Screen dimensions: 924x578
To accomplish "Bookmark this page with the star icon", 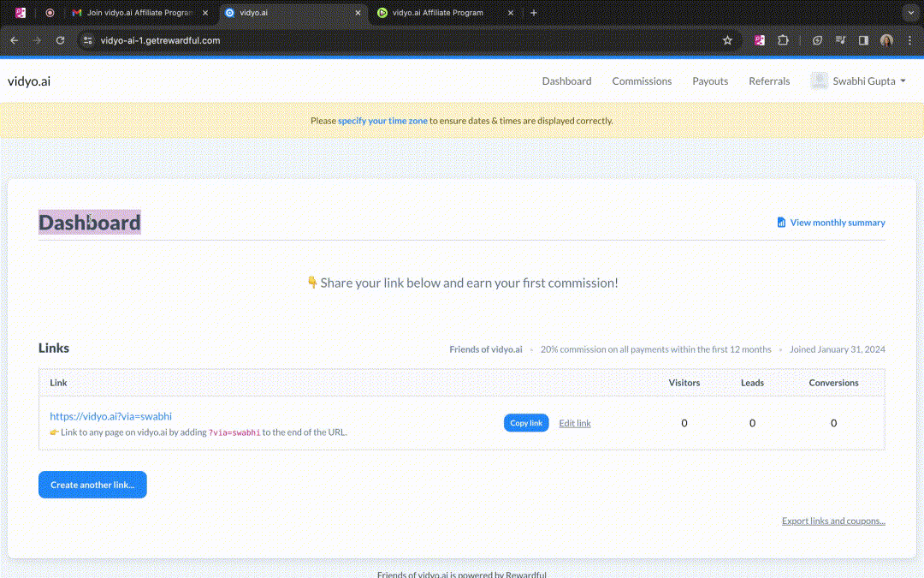I will tap(727, 41).
